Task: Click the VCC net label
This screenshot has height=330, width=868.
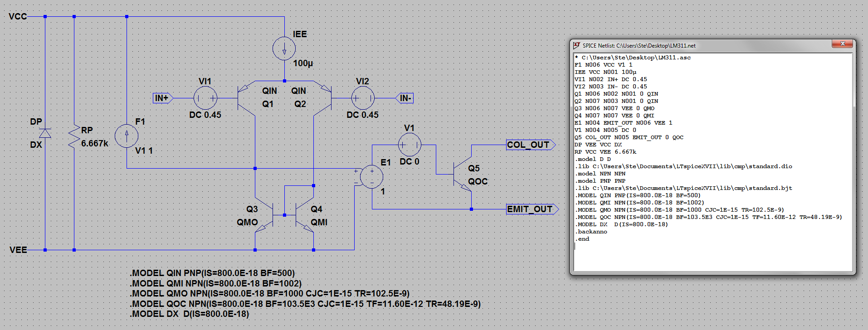Action: 18,17
